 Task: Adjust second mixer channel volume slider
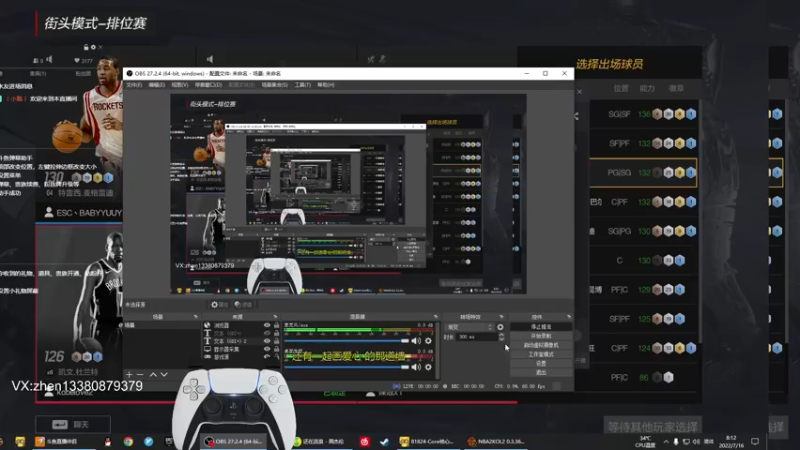coord(347,367)
